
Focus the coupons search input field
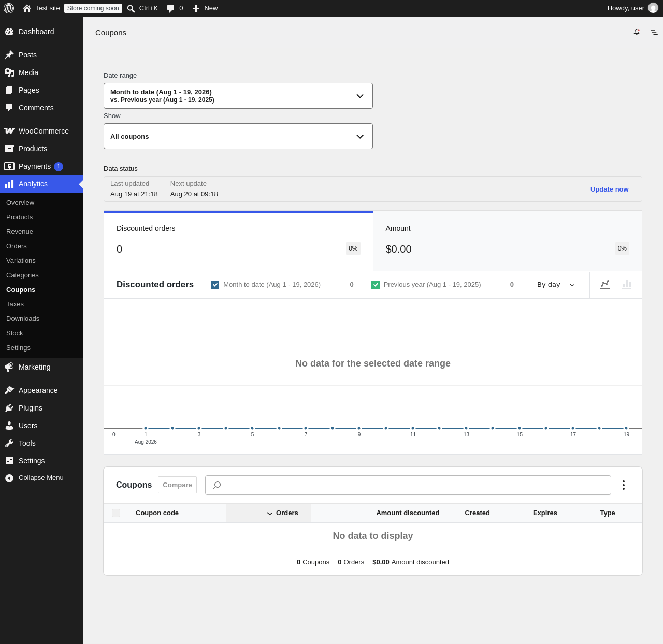point(408,485)
